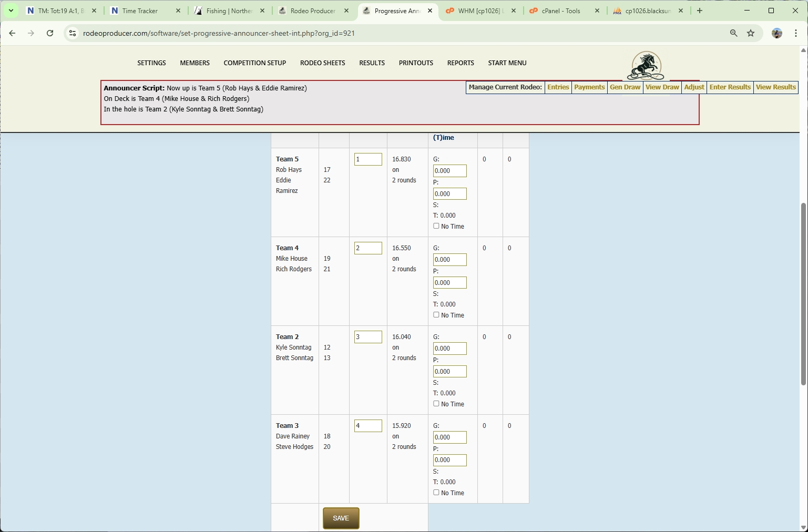Screen dimensions: 808x532
Task: Open the Chrome profile avatar
Action: click(x=777, y=33)
